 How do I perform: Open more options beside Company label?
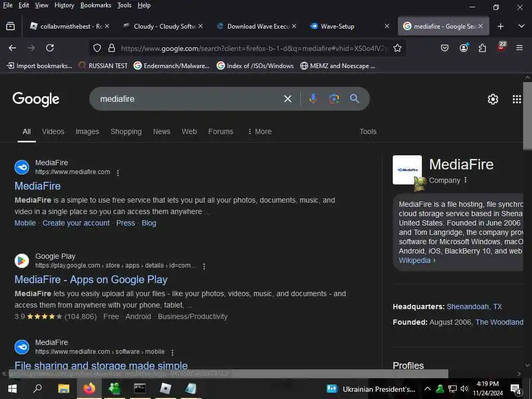(x=465, y=180)
